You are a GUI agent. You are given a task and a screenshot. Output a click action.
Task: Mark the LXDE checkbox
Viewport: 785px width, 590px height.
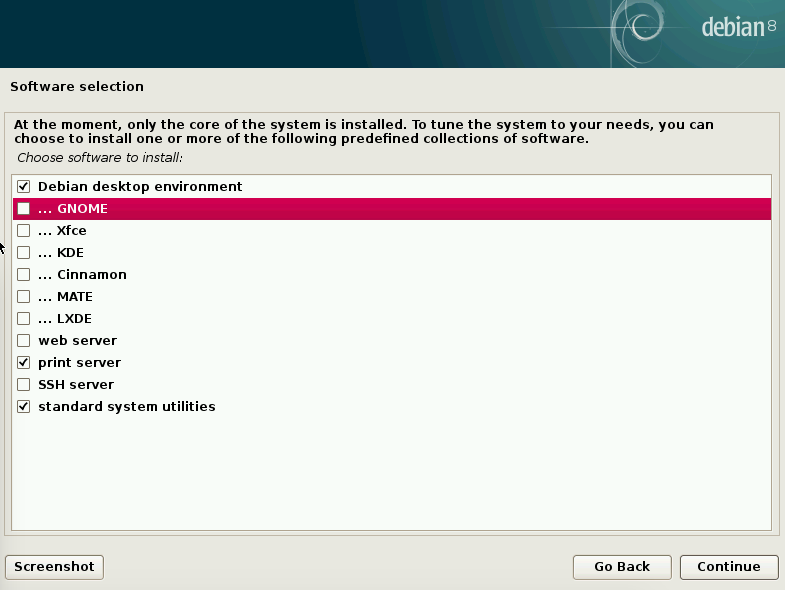tap(24, 319)
